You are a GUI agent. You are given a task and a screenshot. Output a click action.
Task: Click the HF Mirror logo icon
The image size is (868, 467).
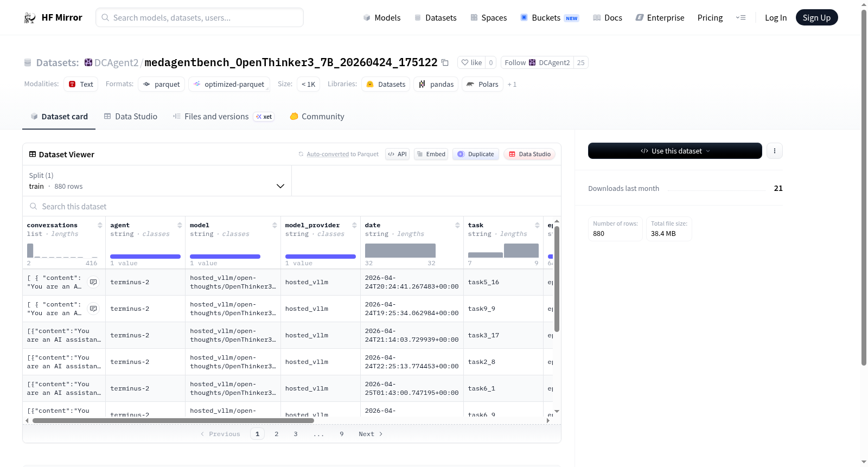(30, 18)
